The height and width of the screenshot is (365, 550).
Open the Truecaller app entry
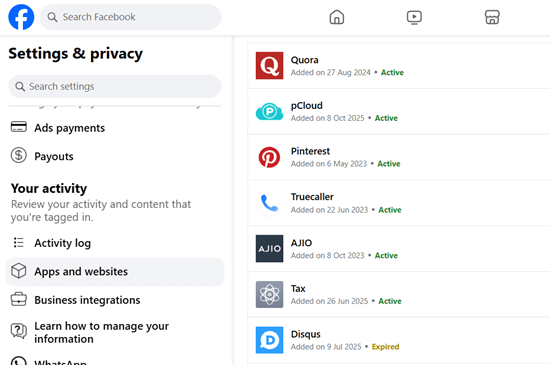(399, 203)
